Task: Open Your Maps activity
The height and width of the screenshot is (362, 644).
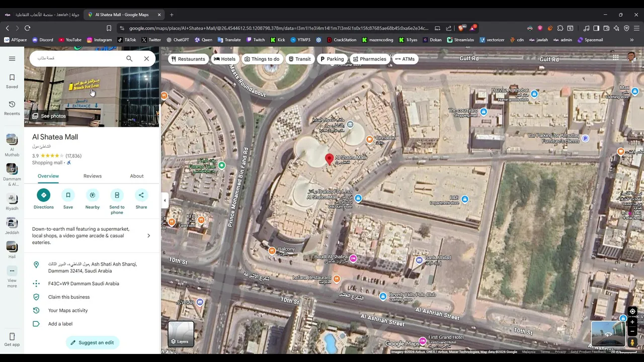Action: pos(68,311)
